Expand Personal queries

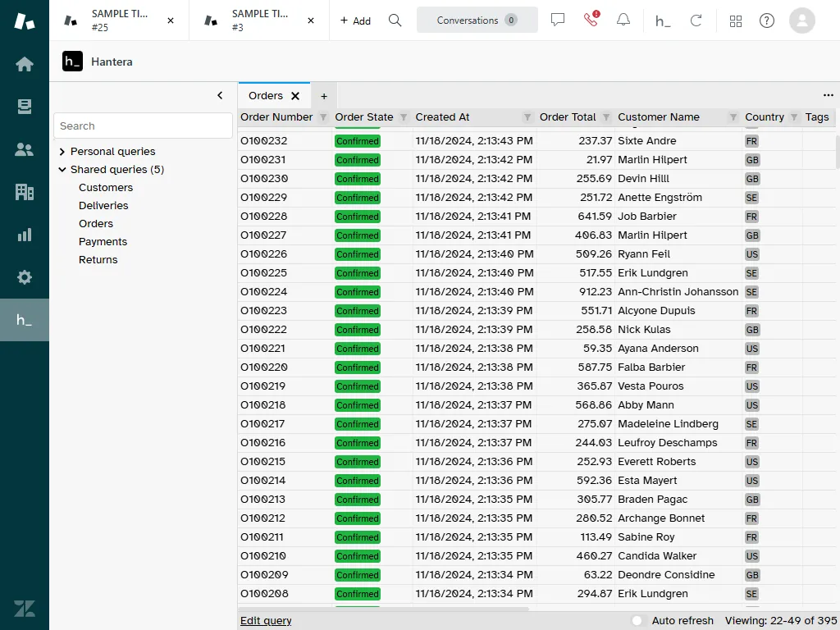pos(62,151)
